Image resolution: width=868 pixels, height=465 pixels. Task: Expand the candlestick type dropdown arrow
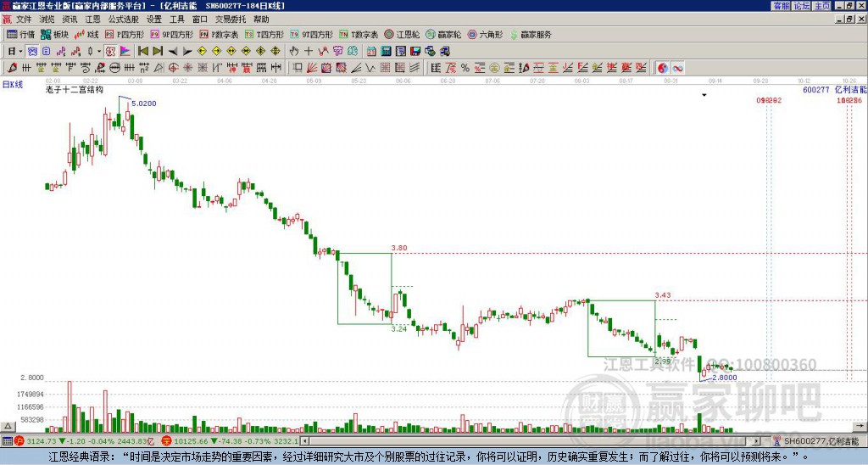99,51
